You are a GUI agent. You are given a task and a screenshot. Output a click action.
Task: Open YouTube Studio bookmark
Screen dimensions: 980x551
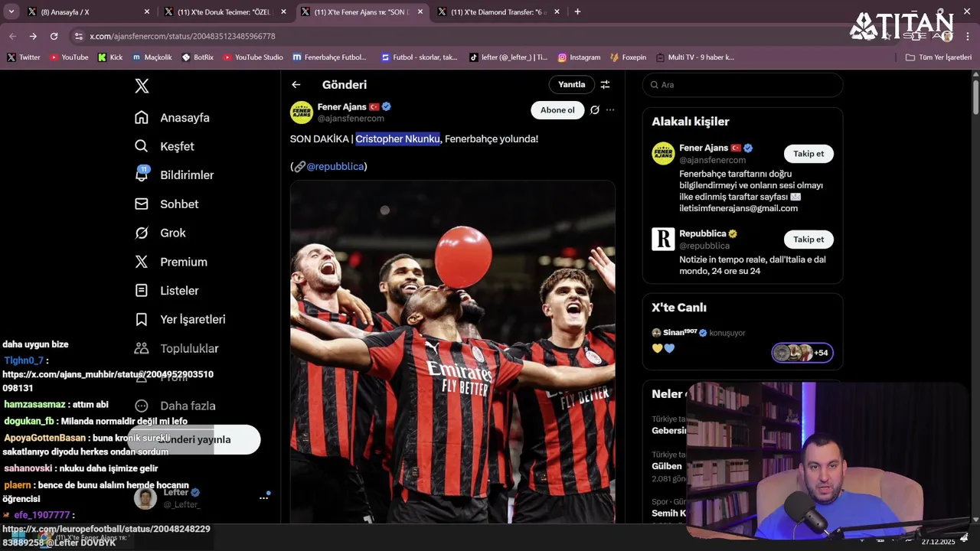[253, 57]
